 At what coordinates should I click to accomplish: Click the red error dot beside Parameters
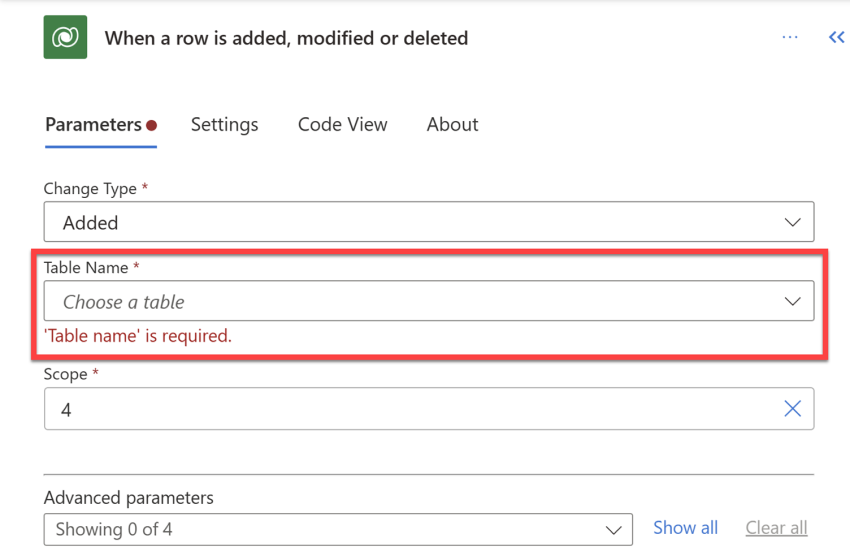click(x=152, y=125)
